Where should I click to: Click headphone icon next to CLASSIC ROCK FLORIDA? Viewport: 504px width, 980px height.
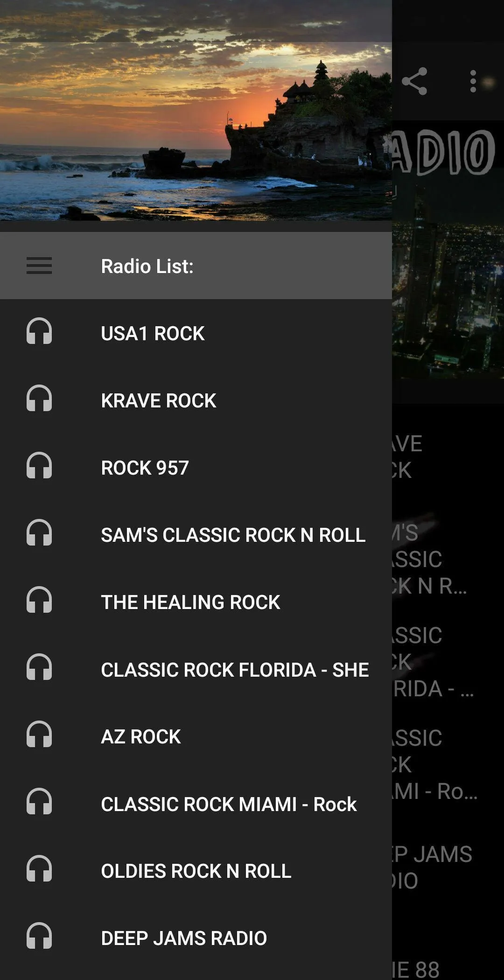pyautogui.click(x=39, y=667)
